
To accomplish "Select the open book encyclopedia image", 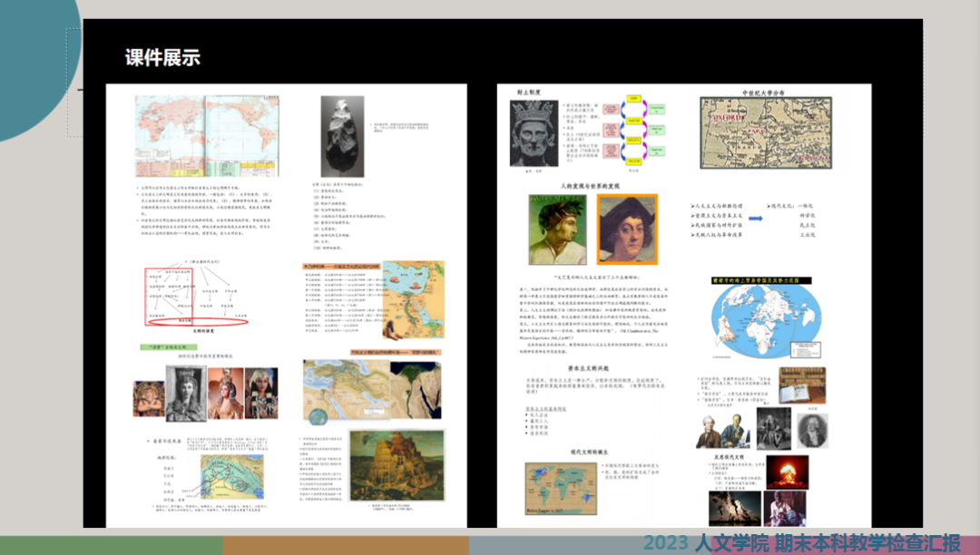I will point(802,385).
